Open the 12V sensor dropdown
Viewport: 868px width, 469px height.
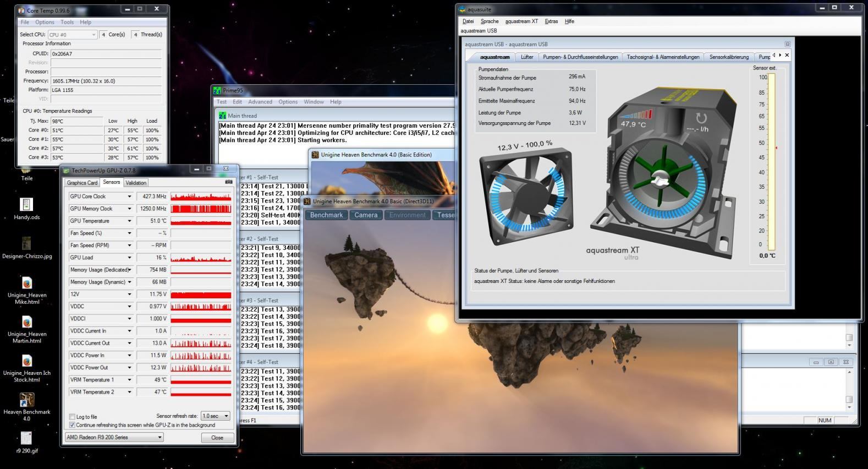point(130,294)
